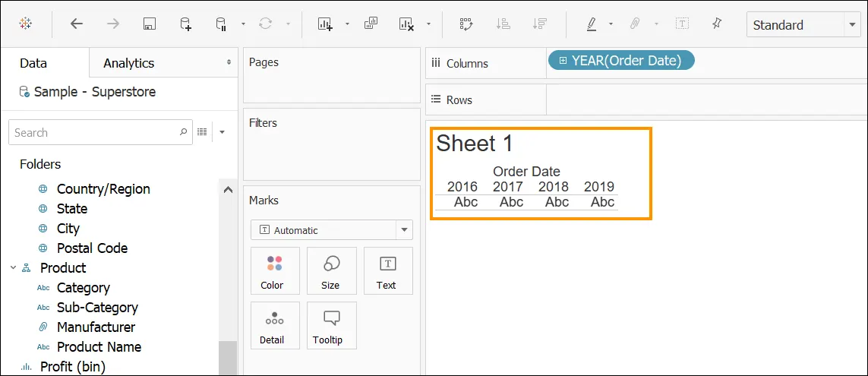Open the Highlight dropdown arrow

(611, 24)
